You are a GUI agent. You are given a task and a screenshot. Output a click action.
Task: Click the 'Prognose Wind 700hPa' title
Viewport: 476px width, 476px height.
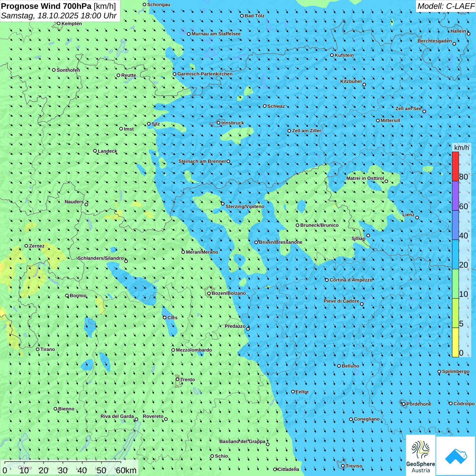pos(46,6)
